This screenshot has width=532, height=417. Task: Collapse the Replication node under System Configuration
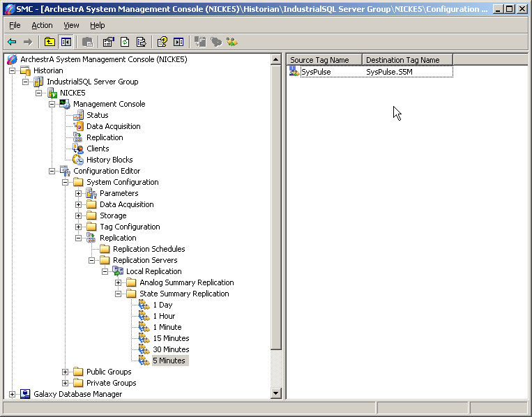click(x=78, y=238)
